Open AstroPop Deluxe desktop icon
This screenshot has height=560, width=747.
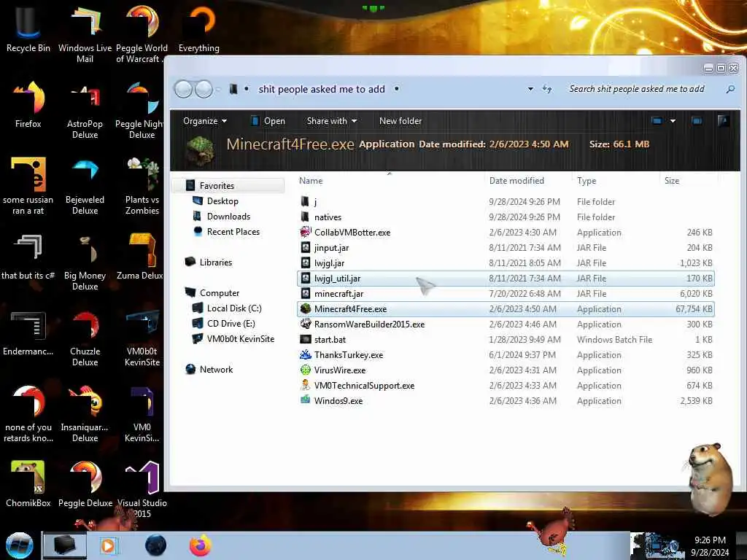85,109
